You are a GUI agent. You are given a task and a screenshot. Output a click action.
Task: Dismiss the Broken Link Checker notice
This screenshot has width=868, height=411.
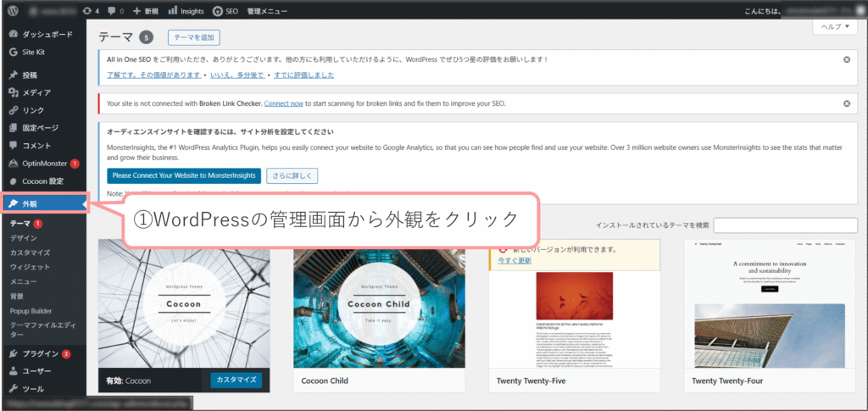pyautogui.click(x=846, y=103)
